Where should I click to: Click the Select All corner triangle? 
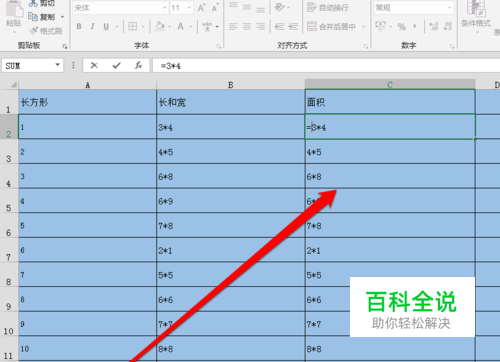[x=13, y=85]
